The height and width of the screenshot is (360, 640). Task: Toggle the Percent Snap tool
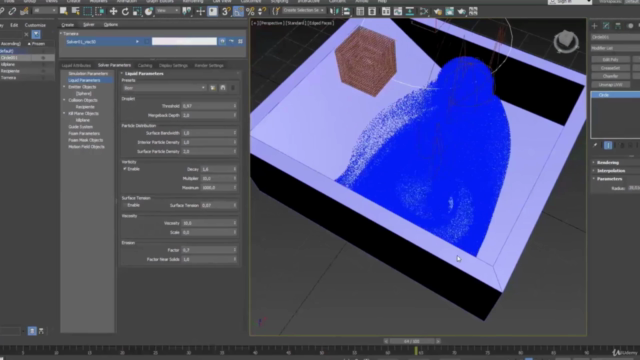coord(250,11)
